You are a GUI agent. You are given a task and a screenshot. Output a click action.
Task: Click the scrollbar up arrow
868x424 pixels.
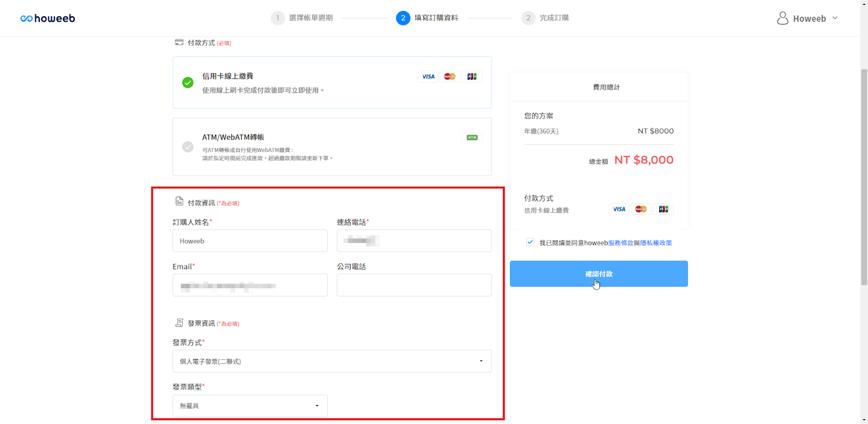pyautogui.click(x=864, y=3)
